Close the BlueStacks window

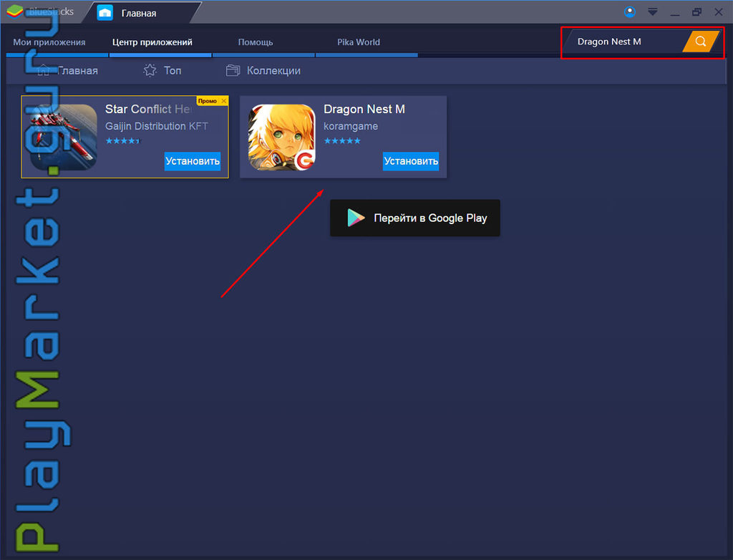[x=719, y=12]
